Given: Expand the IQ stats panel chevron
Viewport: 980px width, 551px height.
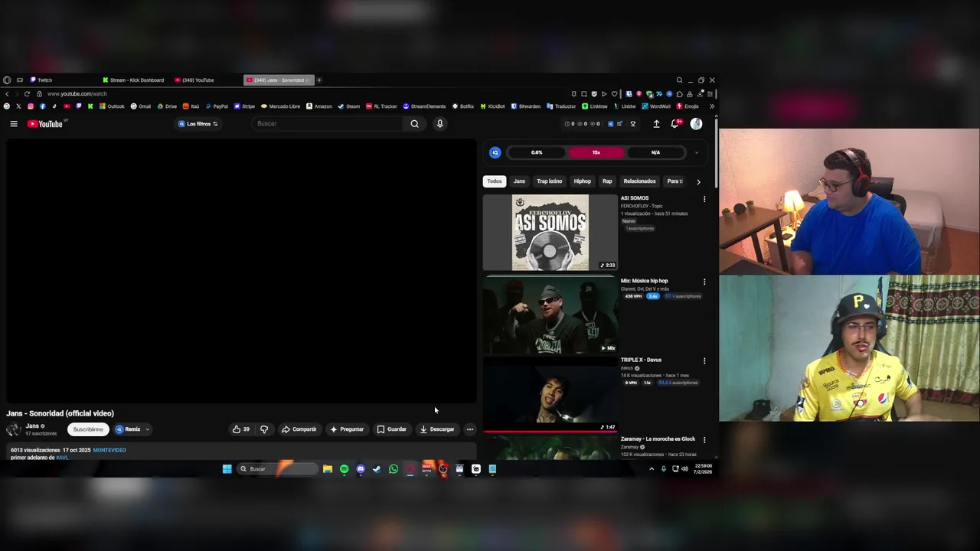Looking at the screenshot, I should pos(696,152).
